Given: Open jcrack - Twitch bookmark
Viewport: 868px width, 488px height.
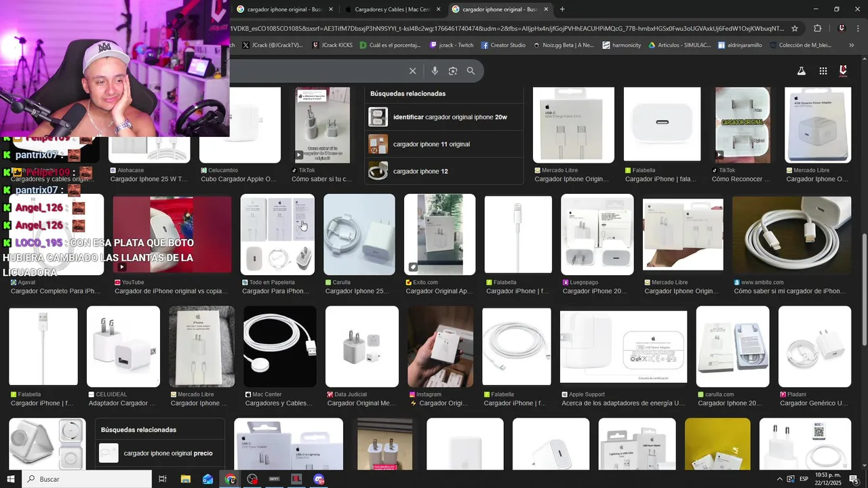Looking at the screenshot, I should point(452,45).
